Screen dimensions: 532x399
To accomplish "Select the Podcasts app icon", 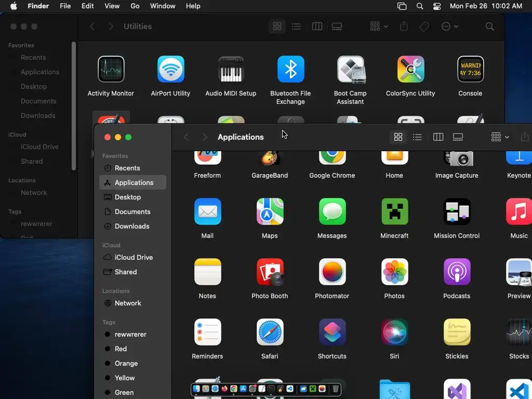I will [x=457, y=272].
